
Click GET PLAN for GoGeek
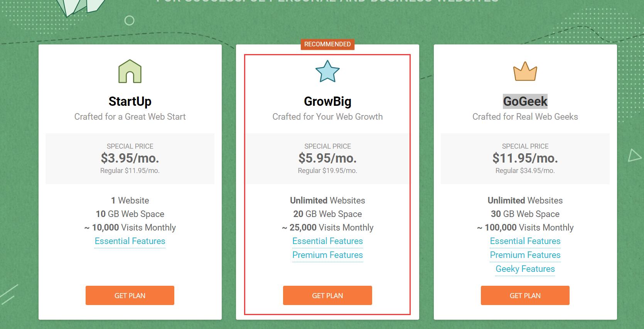tap(525, 295)
